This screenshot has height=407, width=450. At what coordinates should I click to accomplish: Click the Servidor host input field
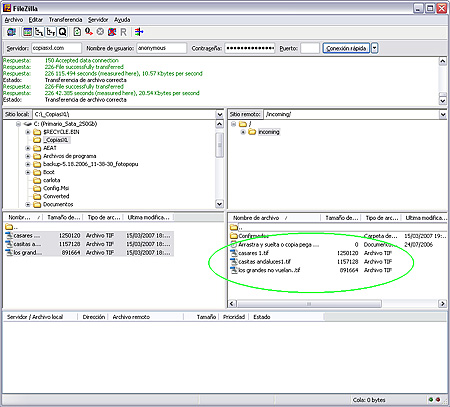[x=56, y=48]
